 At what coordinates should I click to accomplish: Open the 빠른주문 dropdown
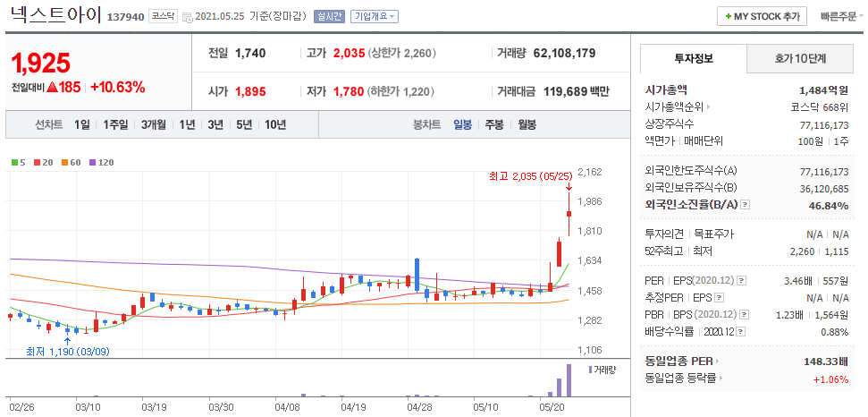tap(841, 16)
